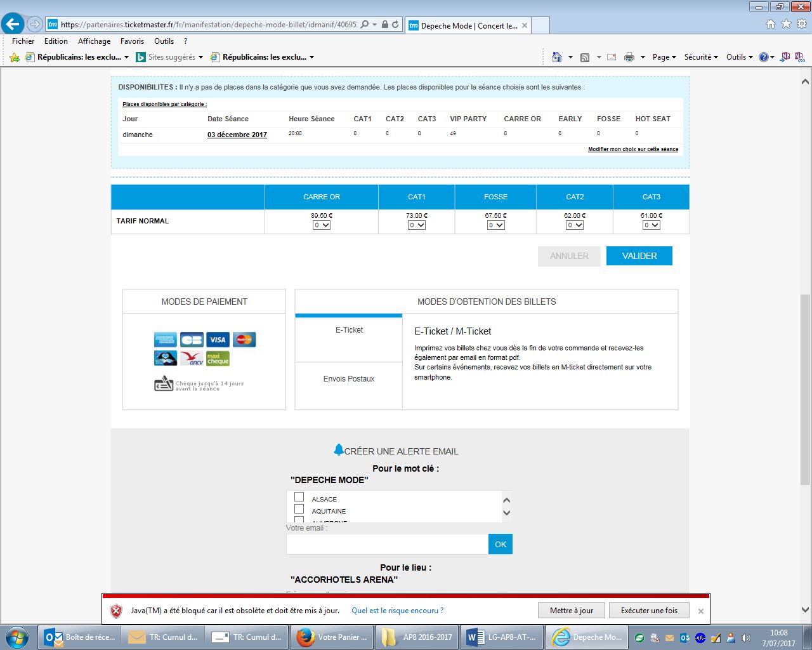Viewport: 812px width, 650px height.
Task: Click the Votre email input field
Action: 387,544
